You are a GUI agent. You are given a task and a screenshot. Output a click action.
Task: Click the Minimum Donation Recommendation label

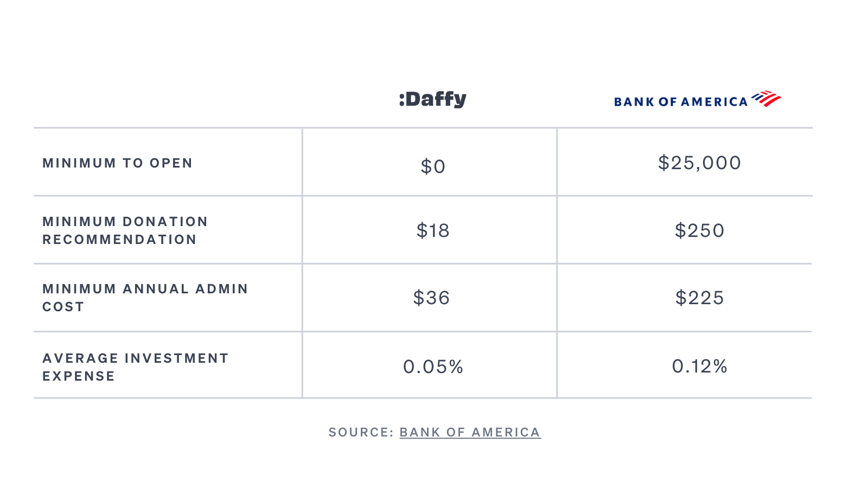pos(125,230)
